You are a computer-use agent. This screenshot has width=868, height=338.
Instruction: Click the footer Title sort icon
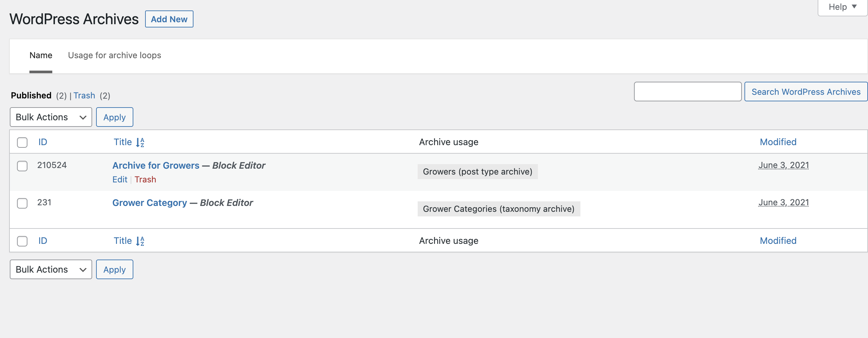(x=140, y=241)
